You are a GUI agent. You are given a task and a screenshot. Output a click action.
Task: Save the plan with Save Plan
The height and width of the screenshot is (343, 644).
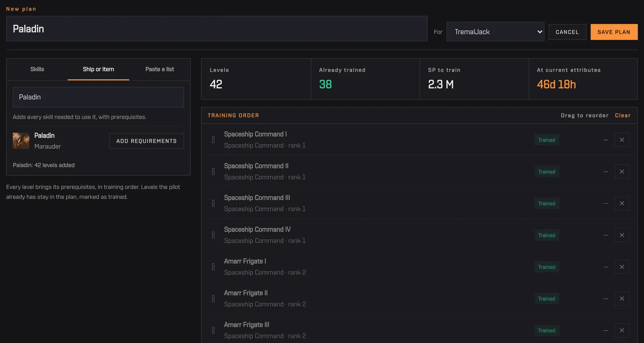coord(614,32)
